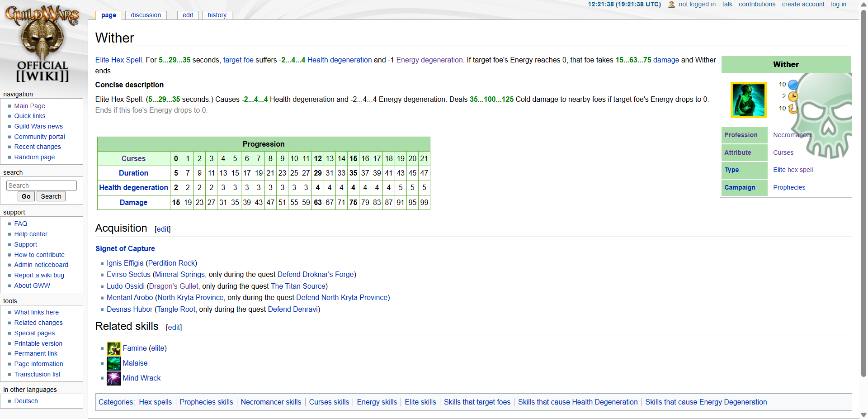Click the blue energy cost icon
The image size is (868, 419).
[x=793, y=85]
